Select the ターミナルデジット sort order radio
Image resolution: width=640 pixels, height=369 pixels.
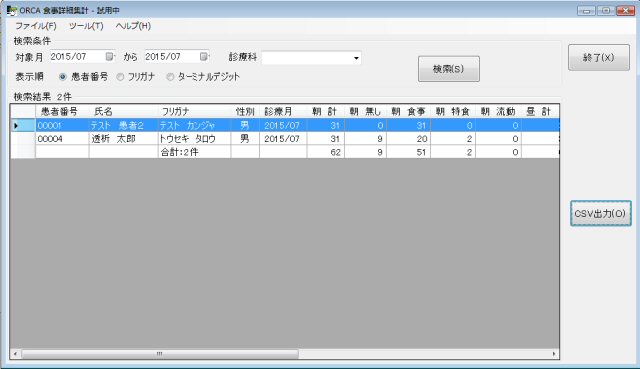(x=170, y=77)
